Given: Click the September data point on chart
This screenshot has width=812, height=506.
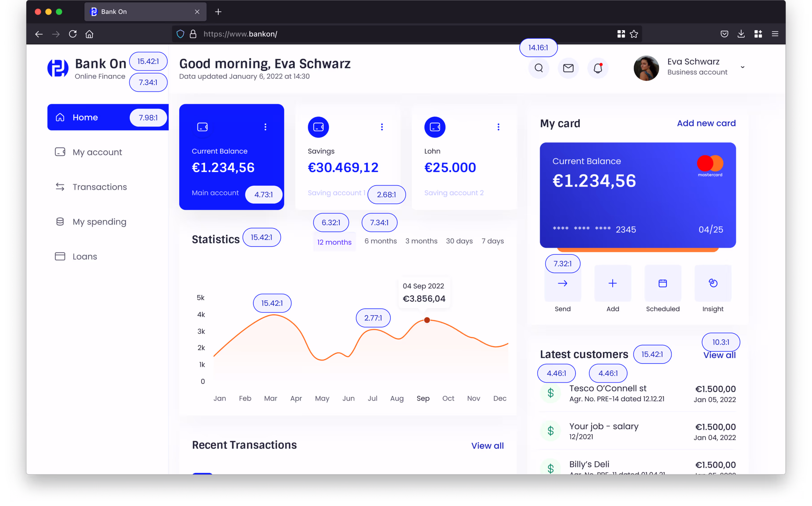Looking at the screenshot, I should point(427,320).
